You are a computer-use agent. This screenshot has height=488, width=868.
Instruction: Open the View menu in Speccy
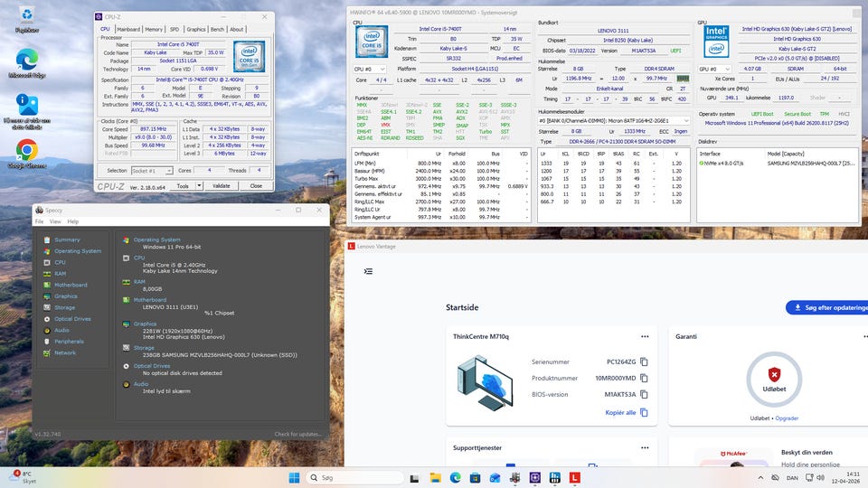(x=55, y=221)
